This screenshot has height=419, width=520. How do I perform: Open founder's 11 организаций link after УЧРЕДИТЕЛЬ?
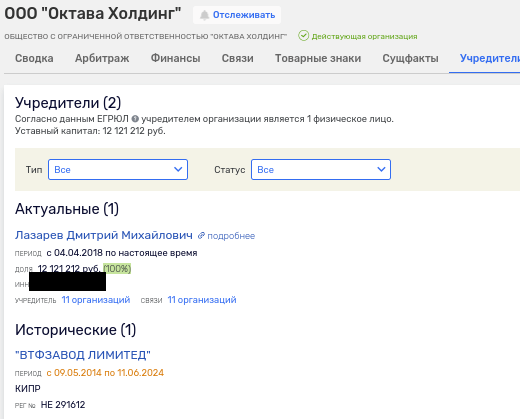(96, 300)
